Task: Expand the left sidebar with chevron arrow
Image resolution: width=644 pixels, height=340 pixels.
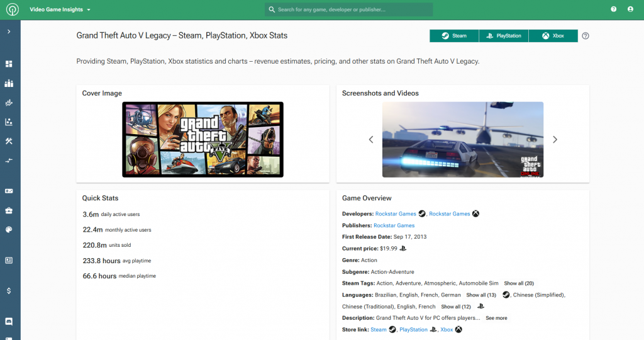Action: (9, 31)
